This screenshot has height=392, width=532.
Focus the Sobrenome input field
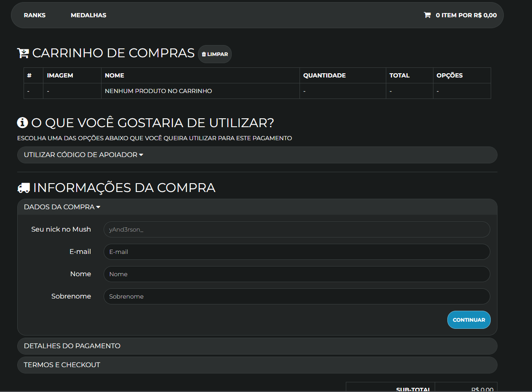(x=297, y=296)
